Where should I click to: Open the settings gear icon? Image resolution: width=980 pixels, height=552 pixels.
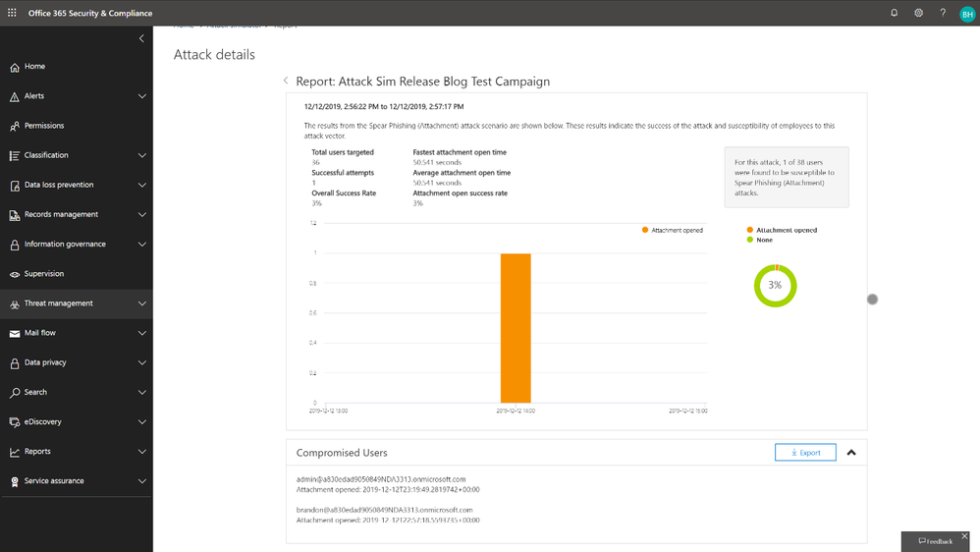[918, 13]
